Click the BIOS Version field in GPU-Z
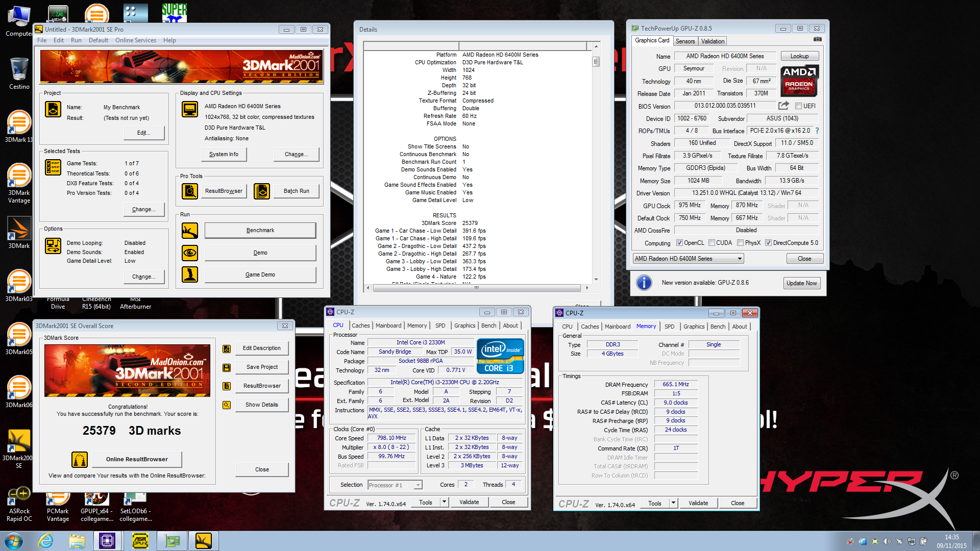Viewport: 980px width, 551px height. click(725, 106)
